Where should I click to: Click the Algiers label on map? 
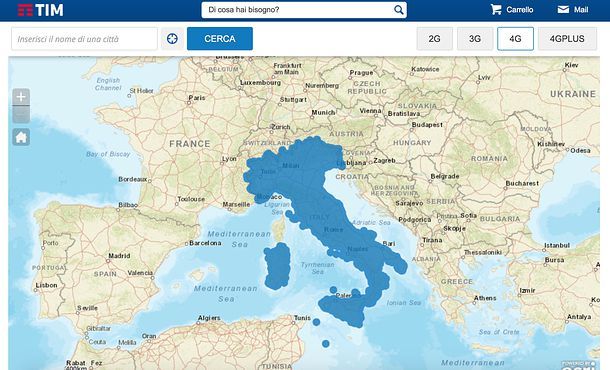(x=209, y=318)
